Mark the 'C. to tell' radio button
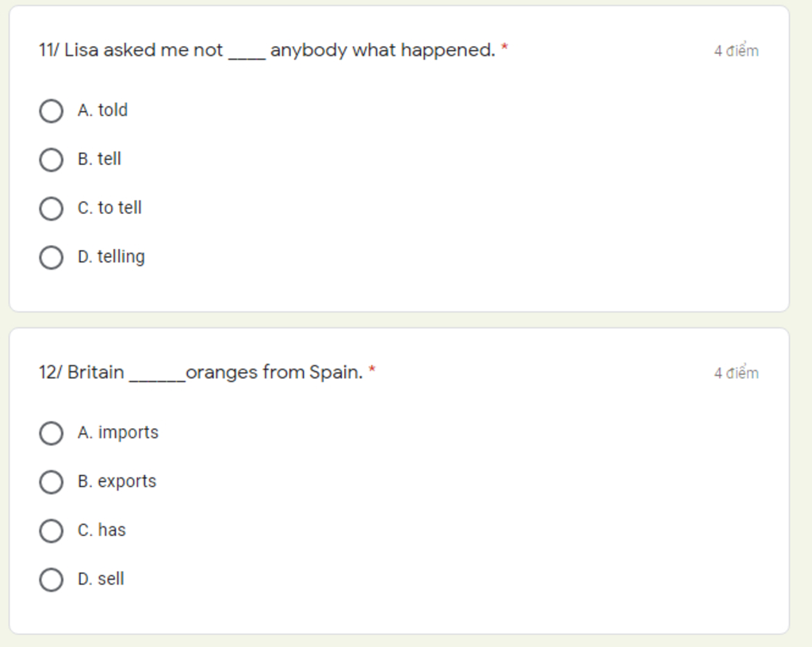The image size is (812, 647). point(51,209)
